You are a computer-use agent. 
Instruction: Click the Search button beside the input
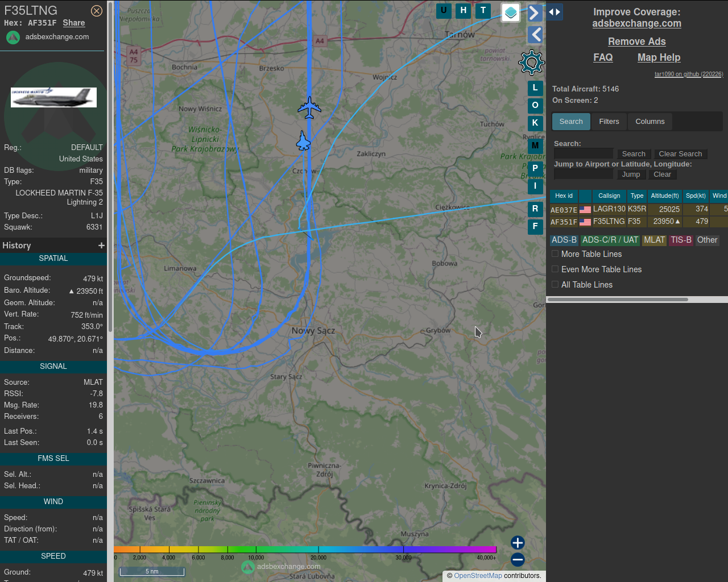[x=634, y=154]
